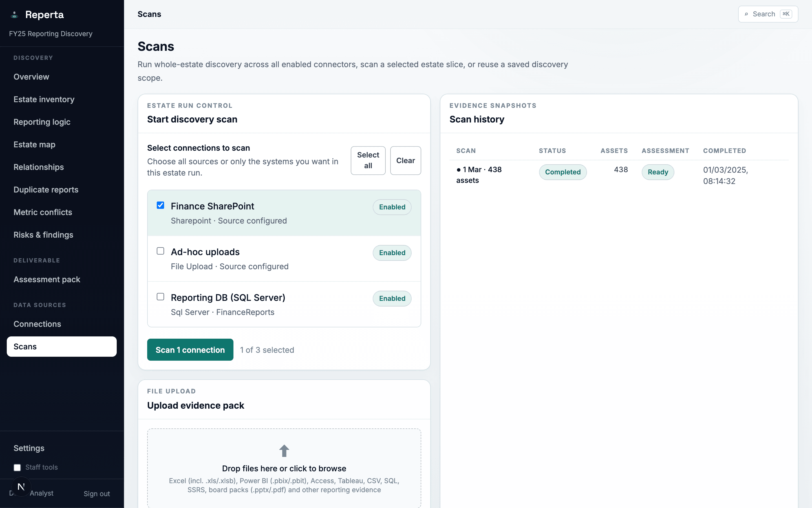The width and height of the screenshot is (812, 508).
Task: Click the Select all button
Action: pos(368,160)
